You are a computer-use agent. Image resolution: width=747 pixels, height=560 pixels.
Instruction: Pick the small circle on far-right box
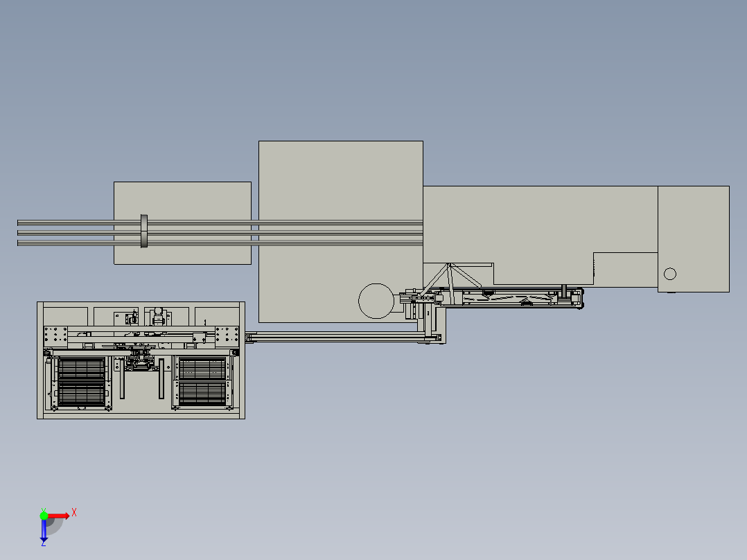670,274
